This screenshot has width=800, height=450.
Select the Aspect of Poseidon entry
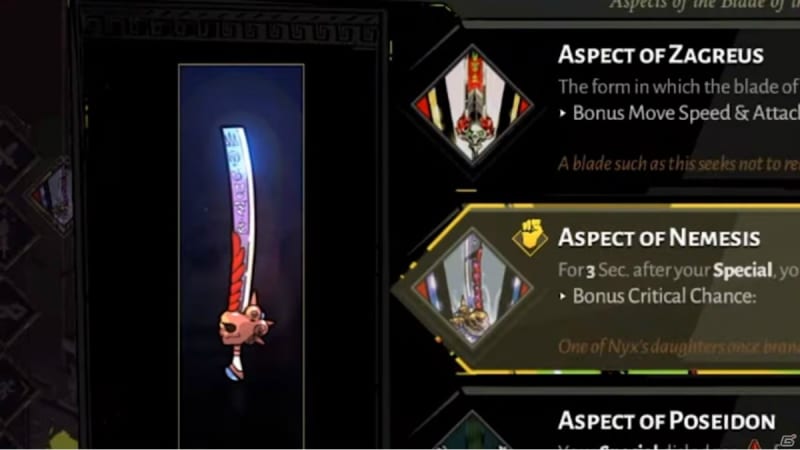point(666,421)
